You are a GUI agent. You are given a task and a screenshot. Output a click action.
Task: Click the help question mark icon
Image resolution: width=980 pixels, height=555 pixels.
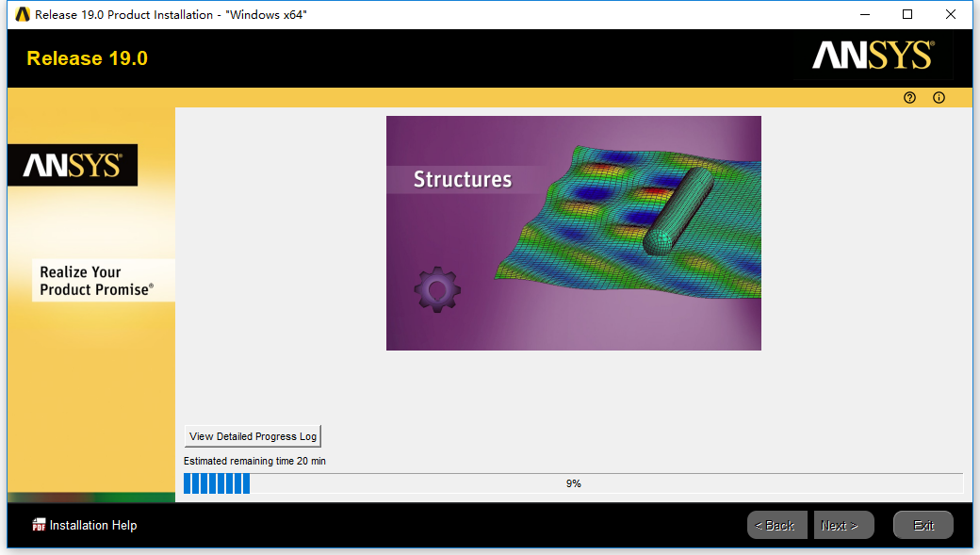pyautogui.click(x=909, y=97)
